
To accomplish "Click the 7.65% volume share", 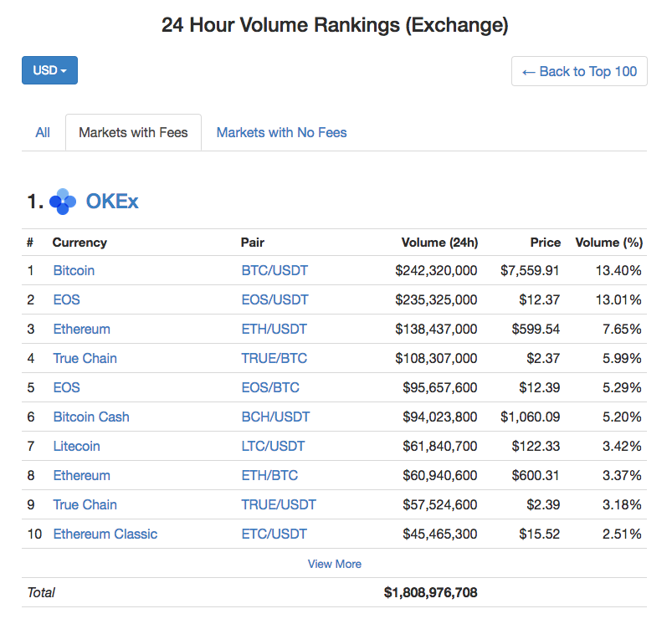I will [622, 329].
